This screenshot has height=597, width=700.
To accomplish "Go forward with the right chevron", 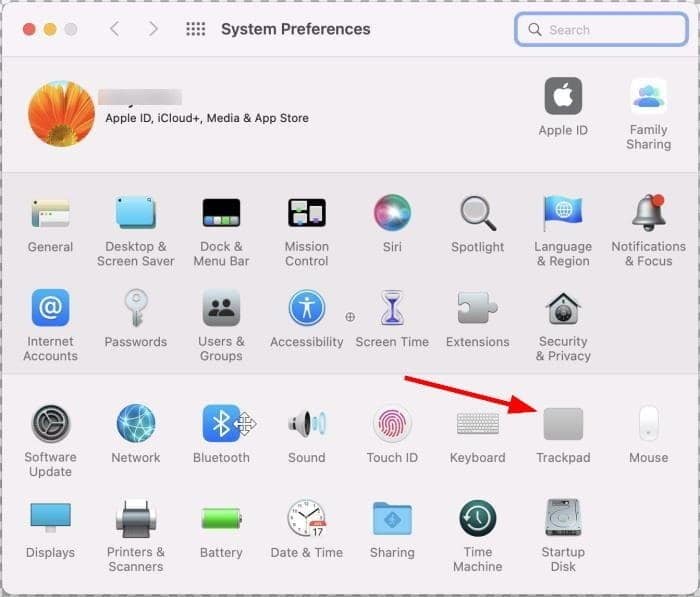I will tap(153, 29).
